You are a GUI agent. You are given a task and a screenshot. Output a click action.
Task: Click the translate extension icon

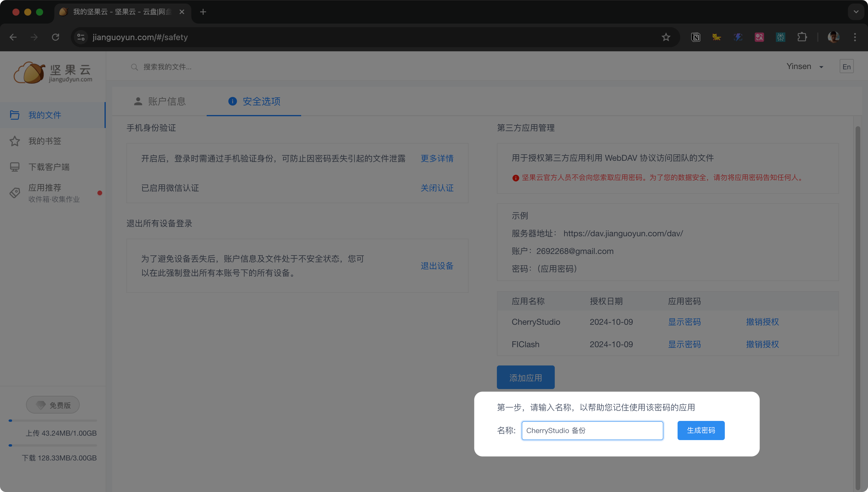759,37
